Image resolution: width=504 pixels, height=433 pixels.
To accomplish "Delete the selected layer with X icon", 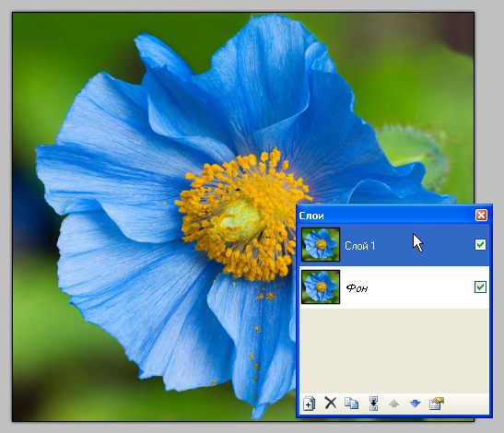I will [330, 403].
